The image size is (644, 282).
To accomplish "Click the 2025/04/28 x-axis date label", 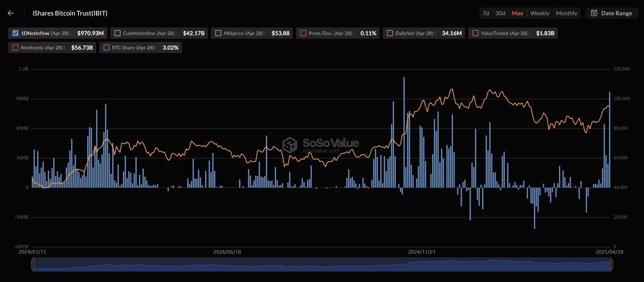I will coord(610,252).
